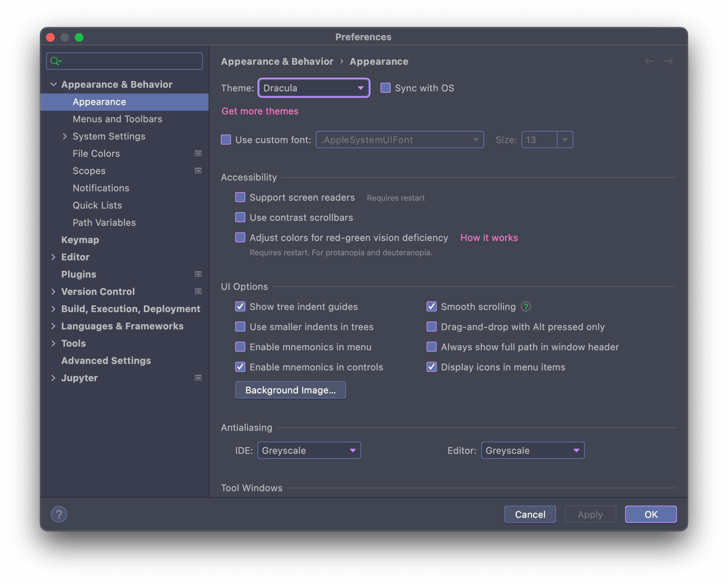Click the project-level icon beside File Colors
This screenshot has width=728, height=584.
[198, 154]
